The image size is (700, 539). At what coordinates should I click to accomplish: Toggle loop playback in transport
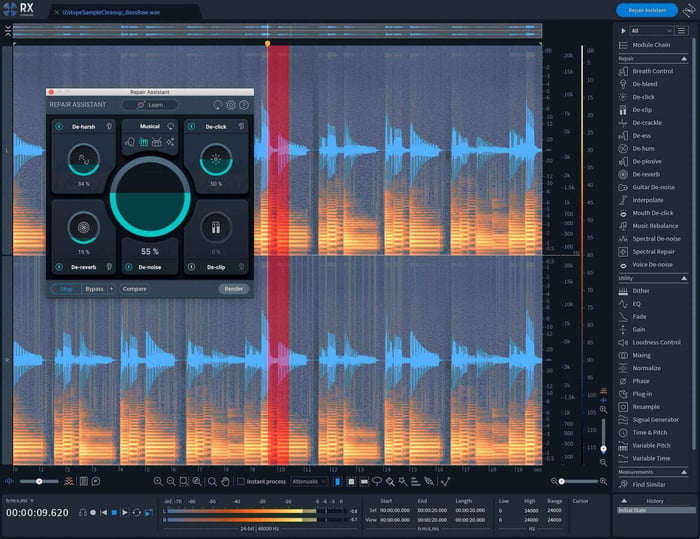pos(137,513)
